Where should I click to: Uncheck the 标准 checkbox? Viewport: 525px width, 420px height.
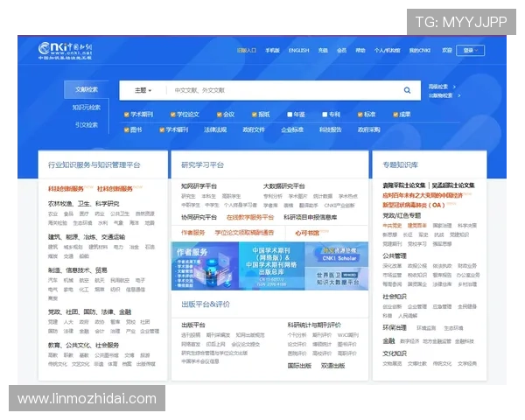pyautogui.click(x=360, y=115)
